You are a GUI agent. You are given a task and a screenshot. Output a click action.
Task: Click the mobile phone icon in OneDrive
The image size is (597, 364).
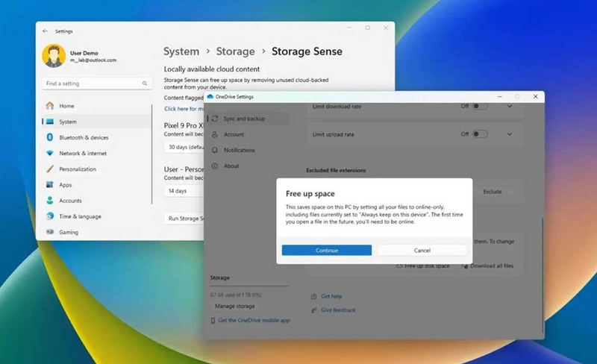213,321
